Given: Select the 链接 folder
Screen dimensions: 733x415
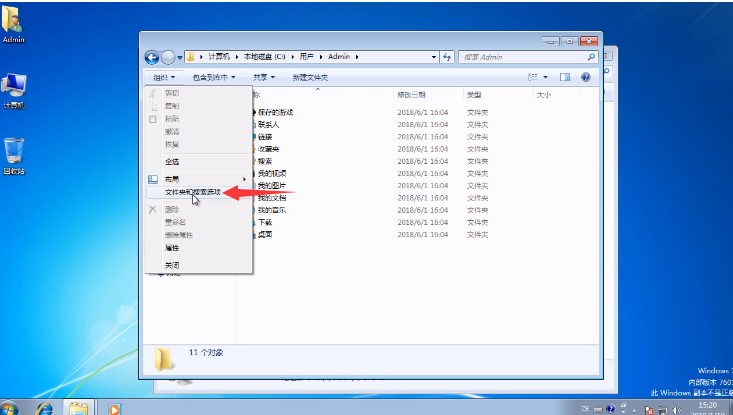Looking at the screenshot, I should (265, 136).
